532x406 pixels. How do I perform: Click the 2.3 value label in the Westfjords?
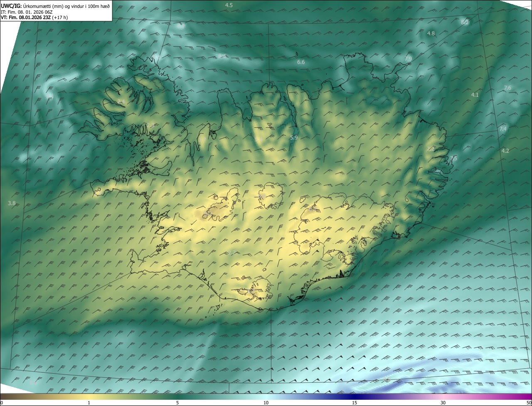pos(150,125)
